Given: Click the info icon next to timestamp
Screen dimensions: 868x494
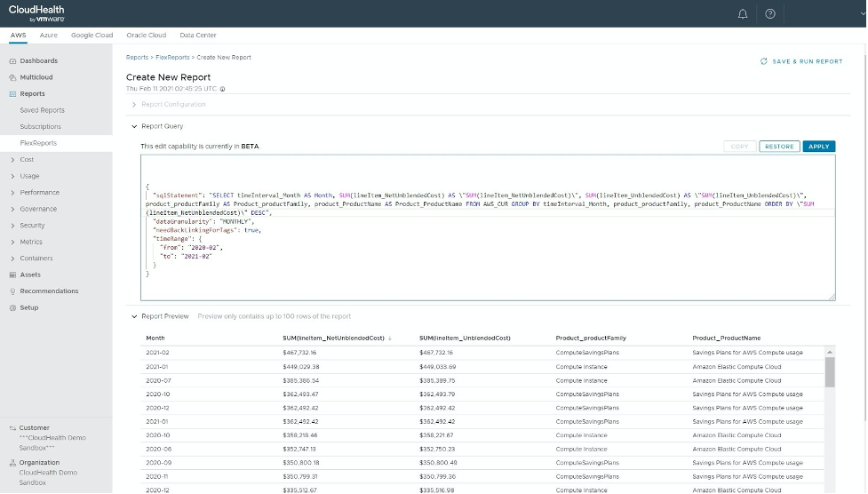Looking at the screenshot, I should (222, 89).
